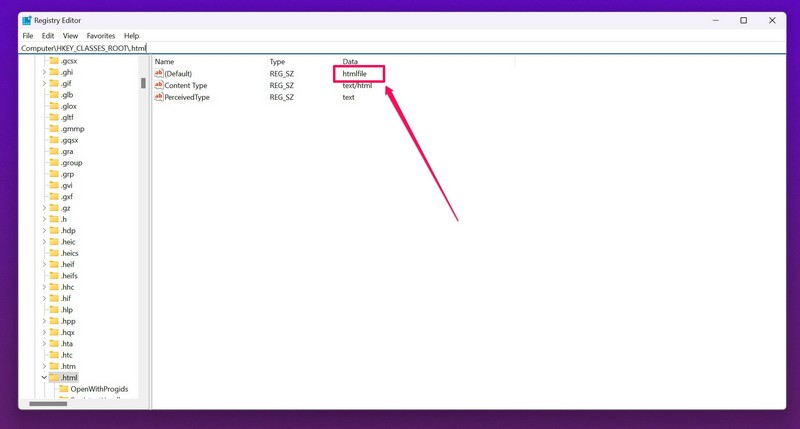This screenshot has height=429, width=800.
Task: Click the .grp folder icon
Action: (x=54, y=174)
